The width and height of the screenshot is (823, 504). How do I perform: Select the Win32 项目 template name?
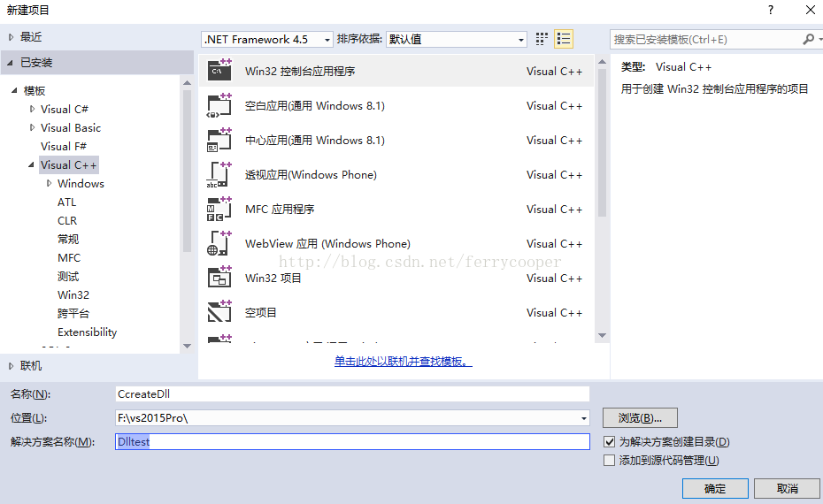[273, 278]
